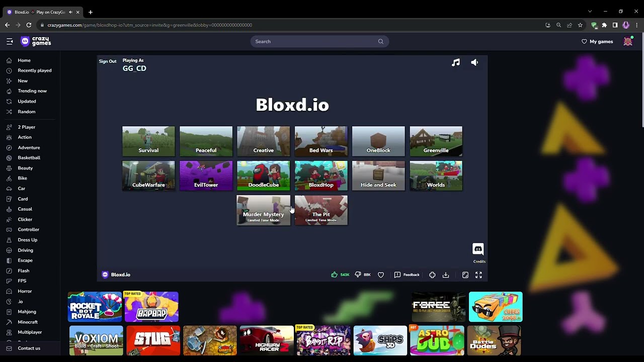
Task: Open Contact us link
Action: tap(29, 348)
